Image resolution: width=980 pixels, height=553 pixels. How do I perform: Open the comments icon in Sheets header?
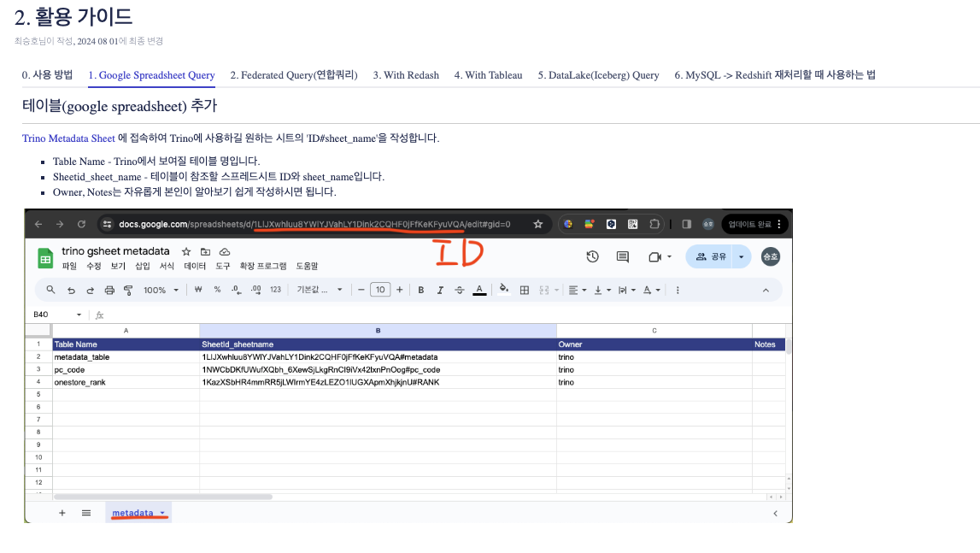[623, 256]
